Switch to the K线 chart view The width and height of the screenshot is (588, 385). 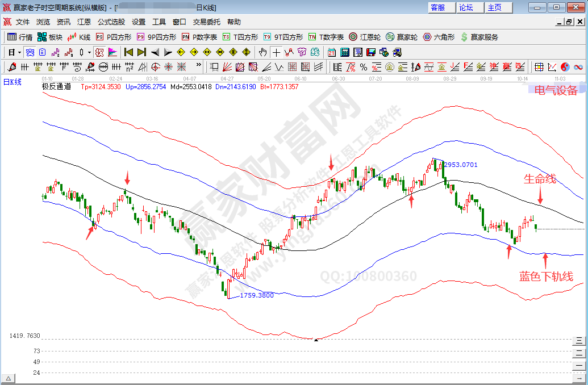click(x=79, y=37)
